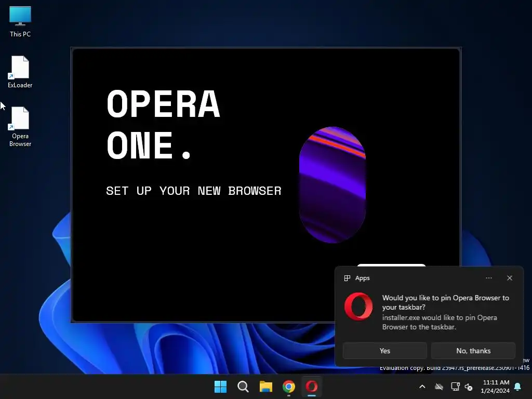
Task: Dismiss the Apps notification with X
Action: tap(510, 278)
